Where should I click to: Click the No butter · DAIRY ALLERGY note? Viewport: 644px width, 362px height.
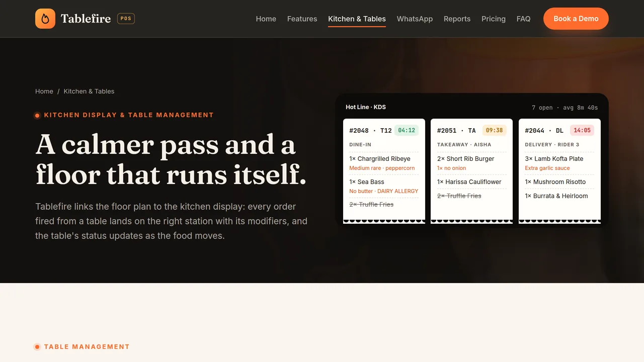pyautogui.click(x=384, y=191)
